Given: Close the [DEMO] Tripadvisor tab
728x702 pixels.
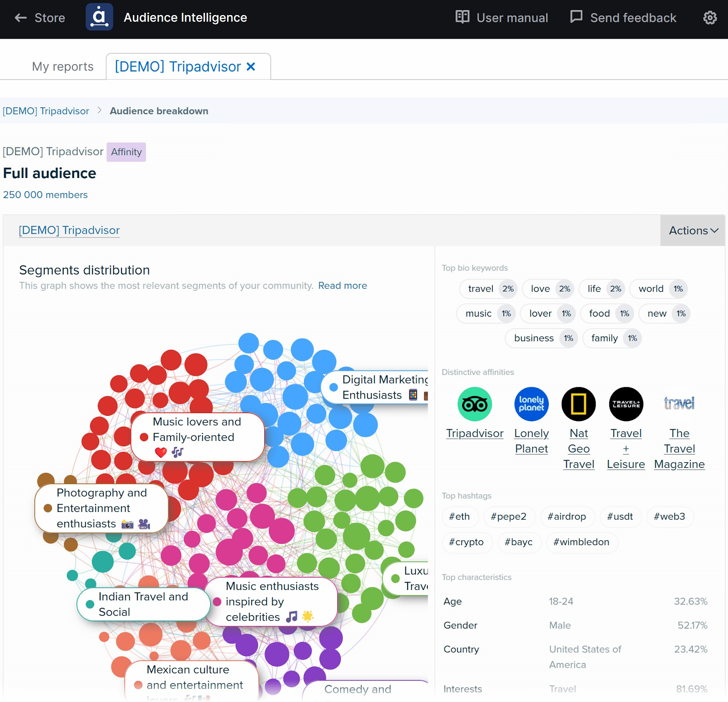Looking at the screenshot, I should click(251, 67).
